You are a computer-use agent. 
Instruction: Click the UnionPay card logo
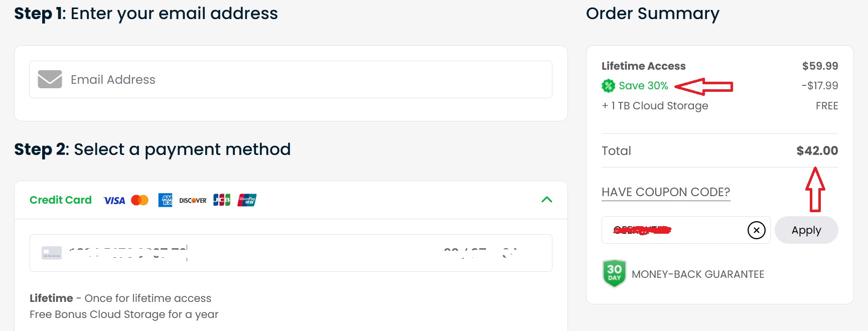[247, 200]
